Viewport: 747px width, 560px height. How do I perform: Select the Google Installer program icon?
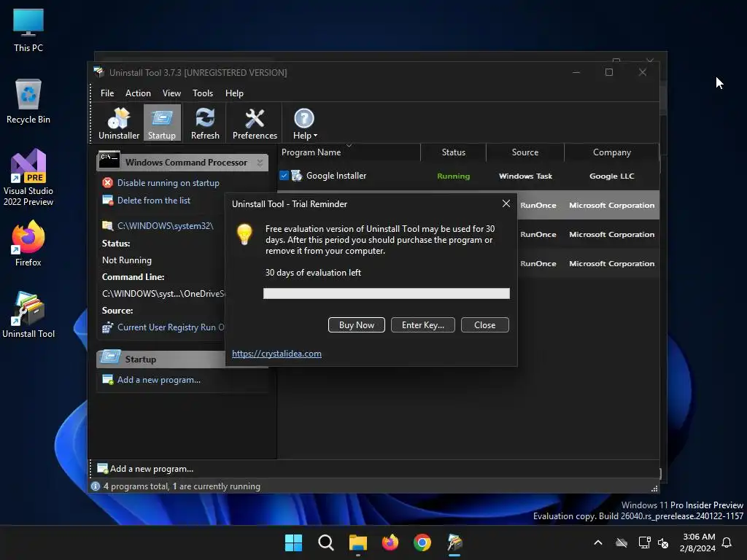(x=296, y=176)
